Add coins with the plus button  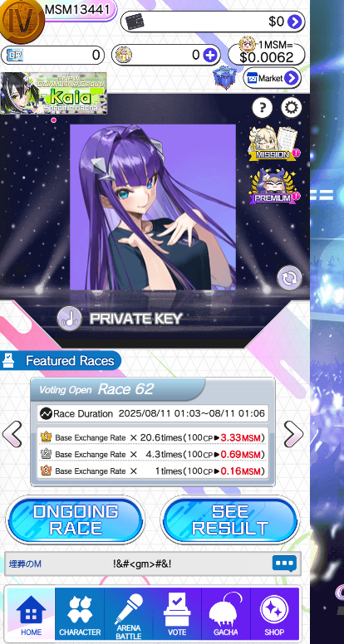coord(210,55)
